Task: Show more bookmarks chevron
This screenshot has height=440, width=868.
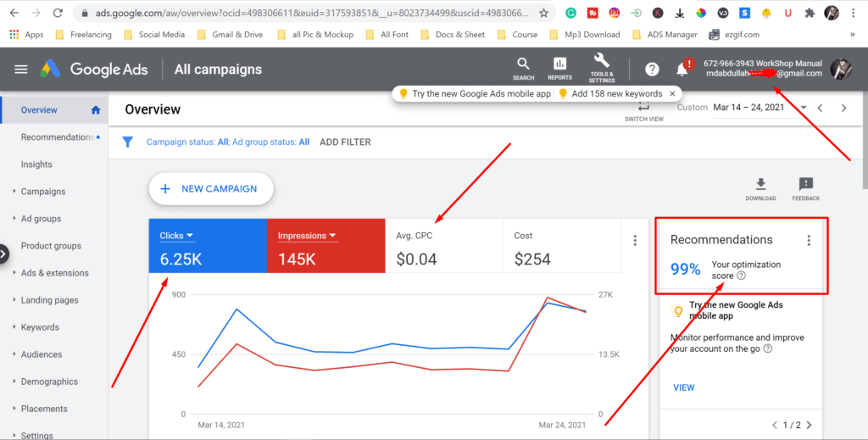Action: pyautogui.click(x=853, y=34)
